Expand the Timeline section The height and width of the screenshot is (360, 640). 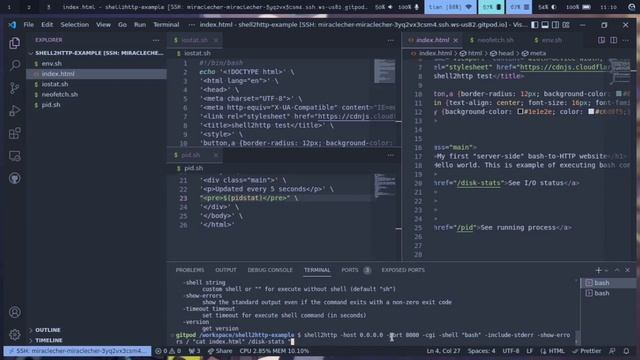pyautogui.click(x=49, y=340)
